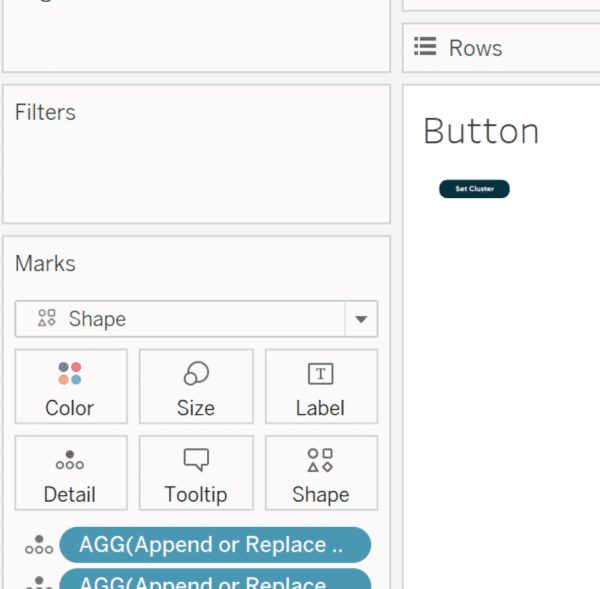Click the Marks card header
The height and width of the screenshot is (589, 600).
45,264
